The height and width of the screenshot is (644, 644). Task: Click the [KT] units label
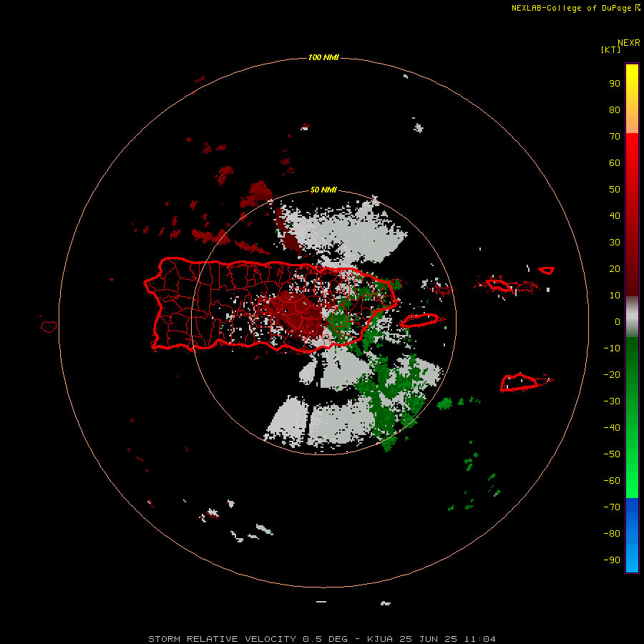coord(610,49)
